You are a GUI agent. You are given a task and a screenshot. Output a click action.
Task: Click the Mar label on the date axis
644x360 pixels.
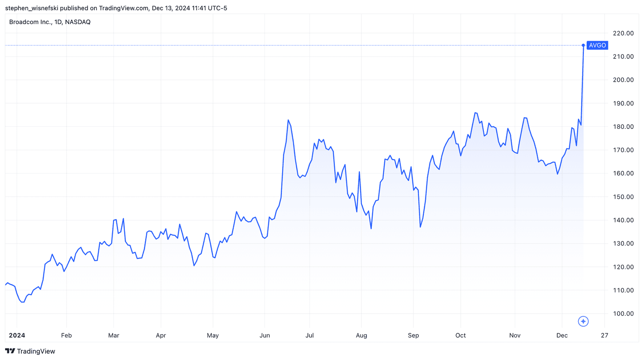[x=114, y=336]
